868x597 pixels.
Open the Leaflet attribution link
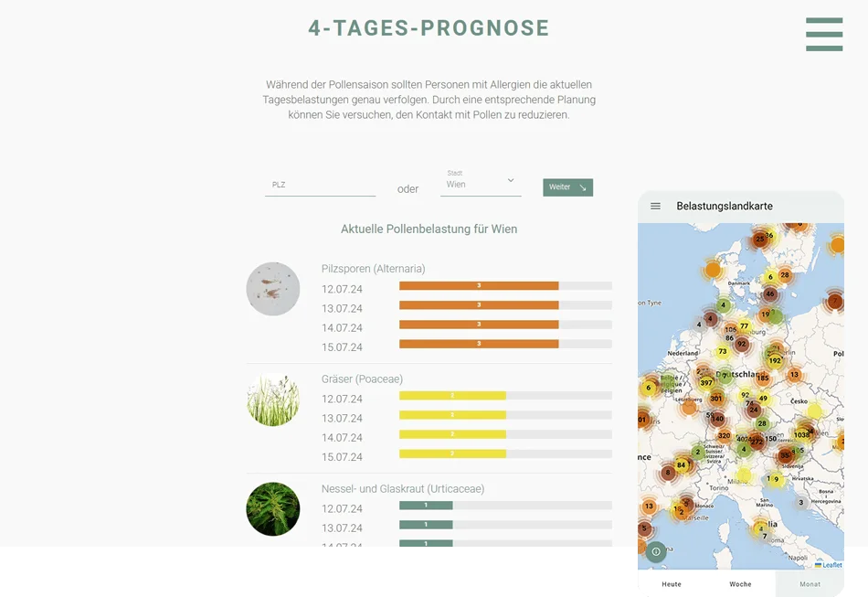pos(831,565)
